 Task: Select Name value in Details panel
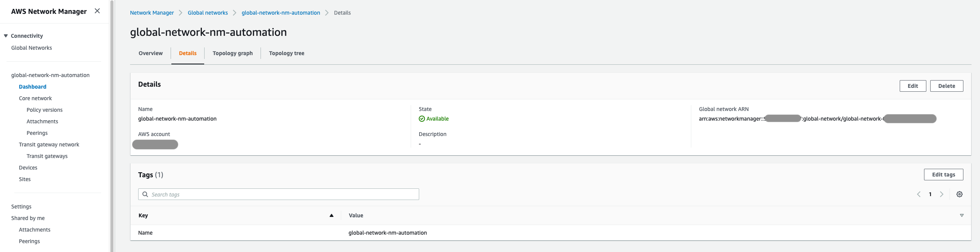pos(177,119)
